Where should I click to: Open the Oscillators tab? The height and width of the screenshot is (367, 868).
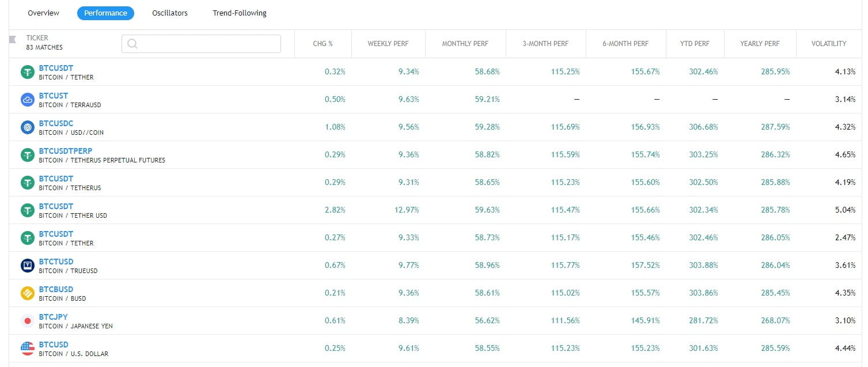[x=170, y=13]
